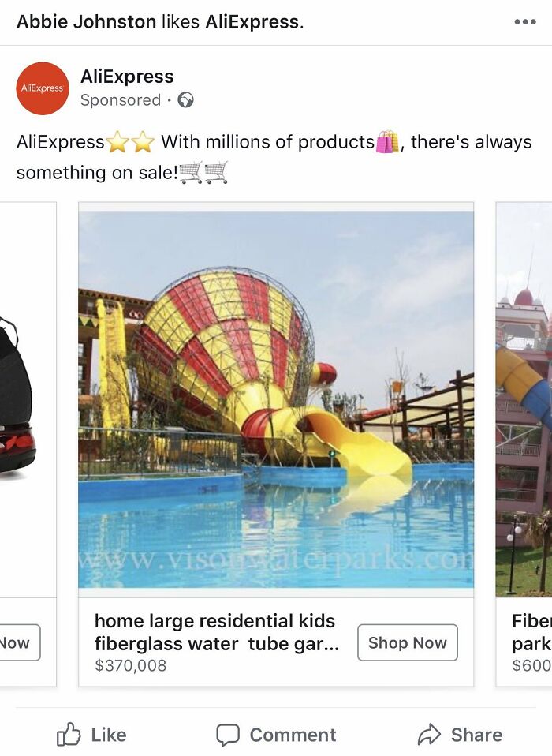This screenshot has width=552, height=756.
Task: Open Abbie Johnston's profile link
Action: (86, 21)
